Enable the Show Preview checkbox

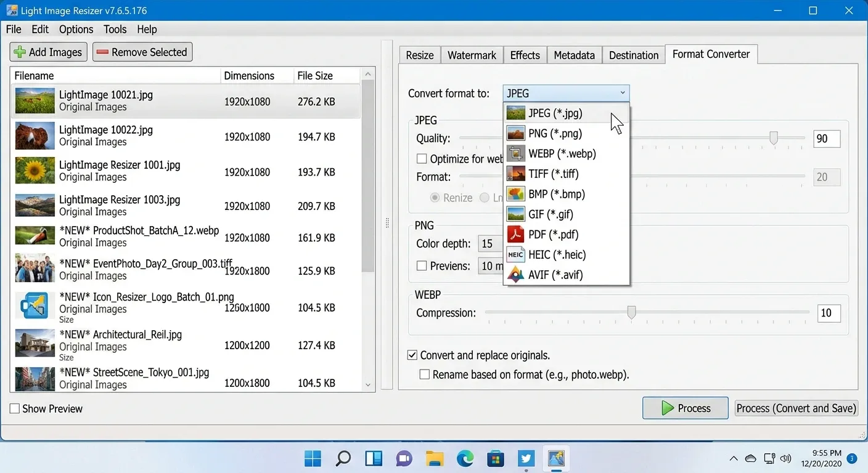(15, 409)
